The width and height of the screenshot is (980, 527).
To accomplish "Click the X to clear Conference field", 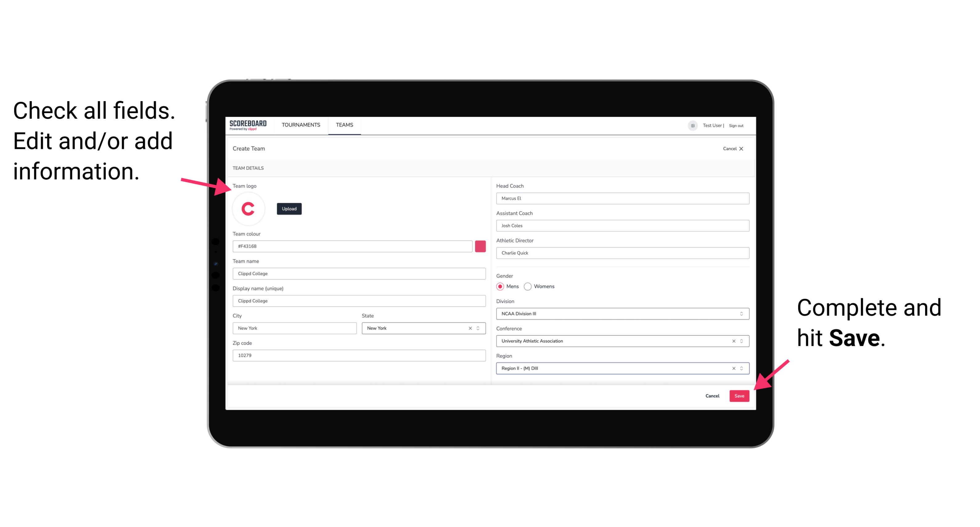I will 732,341.
